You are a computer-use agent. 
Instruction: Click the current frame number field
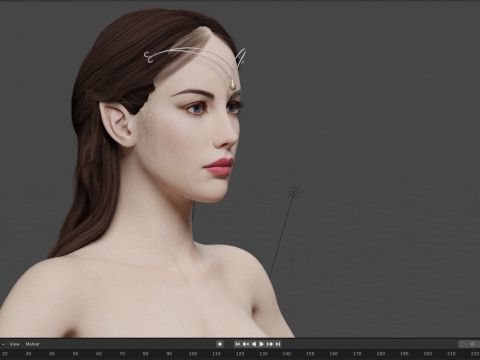coord(468,344)
